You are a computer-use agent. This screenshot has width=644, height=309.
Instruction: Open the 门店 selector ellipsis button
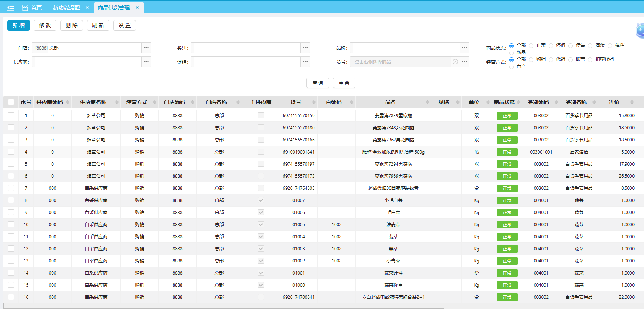[146, 48]
